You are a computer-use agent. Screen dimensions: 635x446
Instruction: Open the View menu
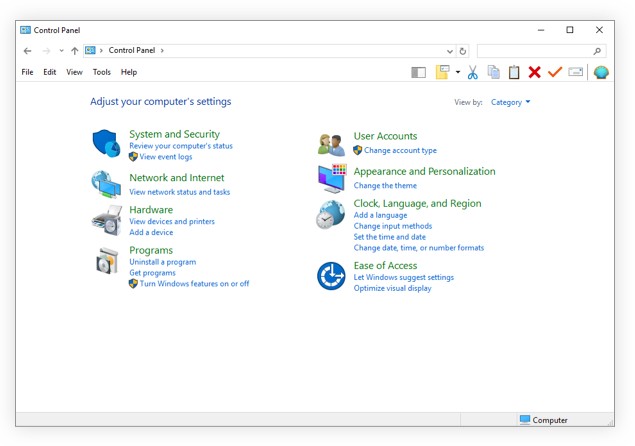point(74,72)
